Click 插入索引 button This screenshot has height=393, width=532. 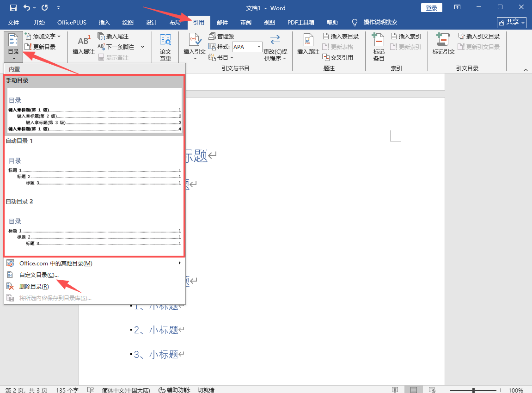(406, 37)
